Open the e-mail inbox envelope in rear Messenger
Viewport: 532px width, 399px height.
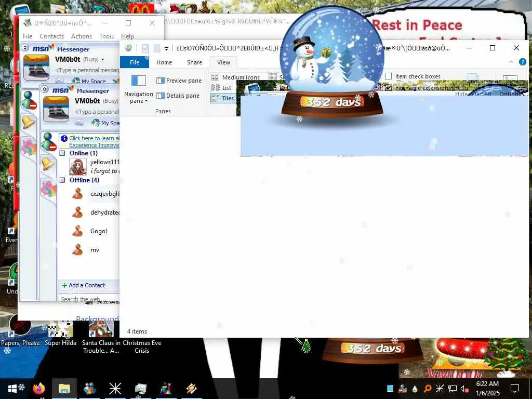pos(59,81)
